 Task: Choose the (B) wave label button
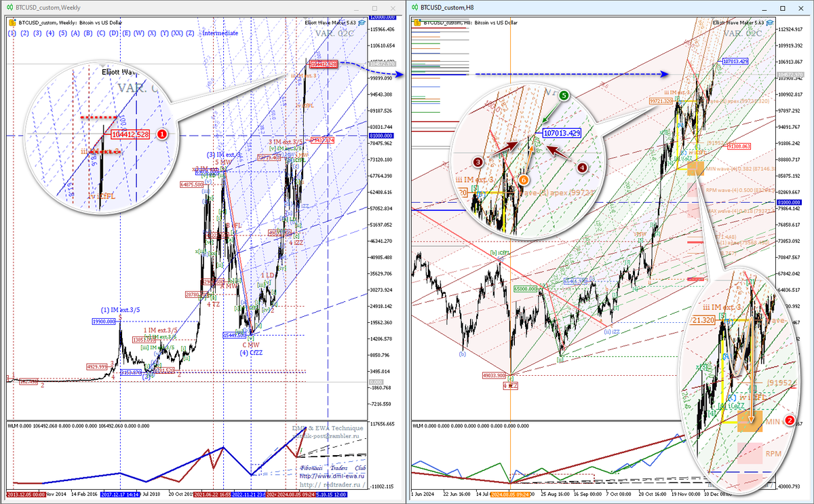pyautogui.click(x=88, y=33)
